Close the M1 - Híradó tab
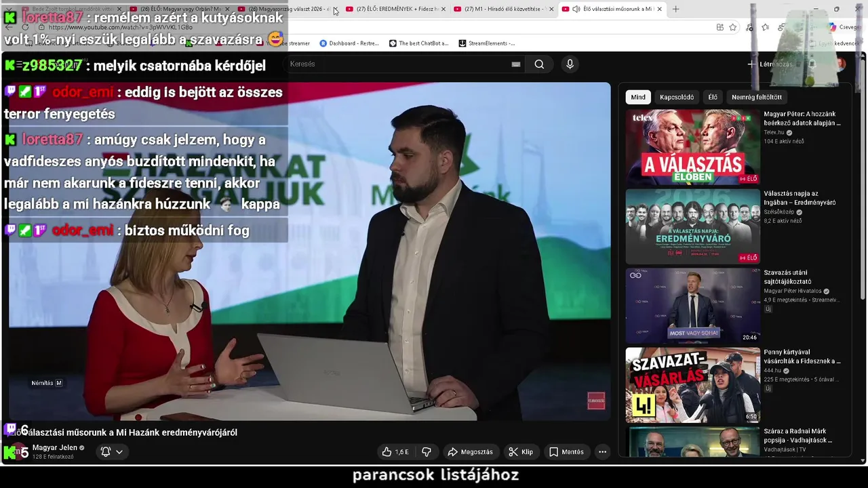This screenshot has width=868, height=488. pos(551,9)
